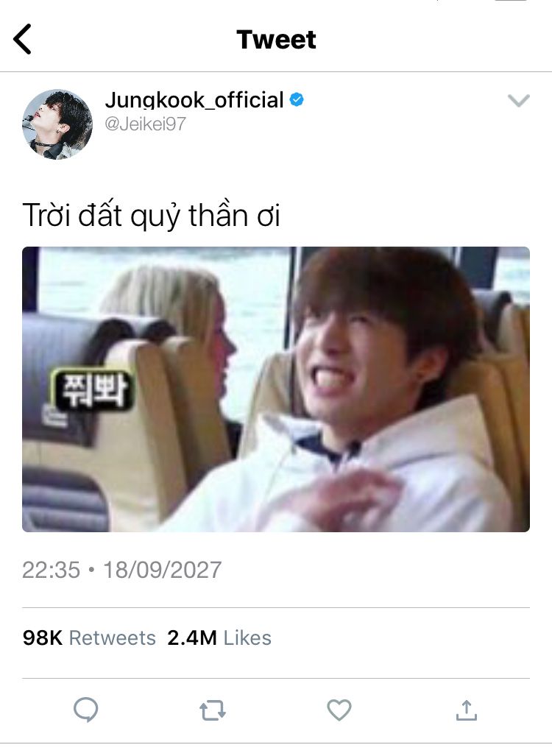This screenshot has height=756, width=552.
Task: Click the 22:35 timestamp
Action: coord(51,570)
